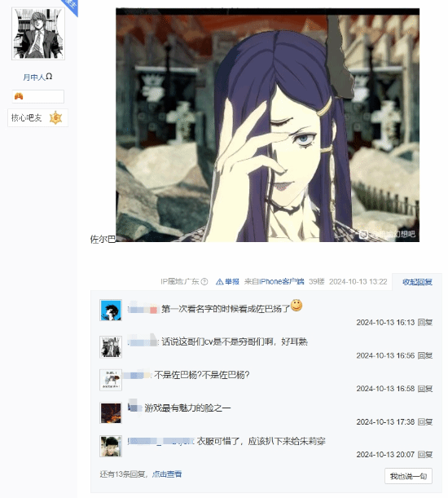
Task: Click the third commenter's cow meme avatar
Action: pyautogui.click(x=111, y=380)
